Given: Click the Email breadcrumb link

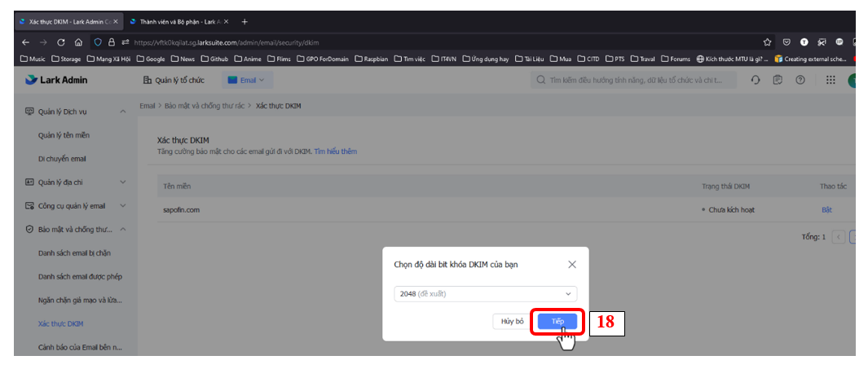Looking at the screenshot, I should point(148,105).
